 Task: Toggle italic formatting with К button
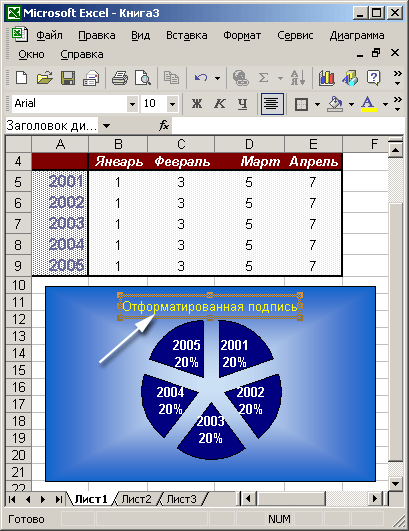click(219, 104)
